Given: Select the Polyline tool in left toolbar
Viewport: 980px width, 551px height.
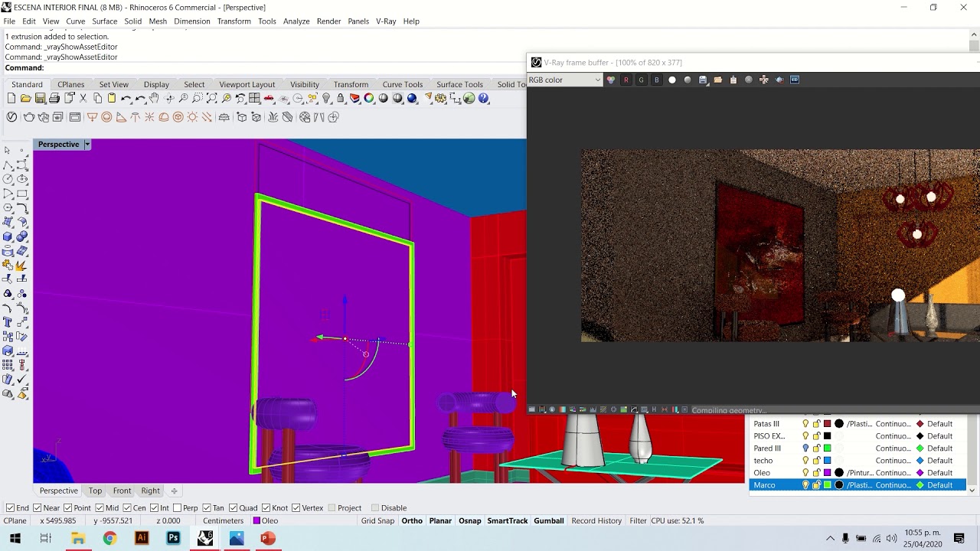Looking at the screenshot, I should pos(8,165).
